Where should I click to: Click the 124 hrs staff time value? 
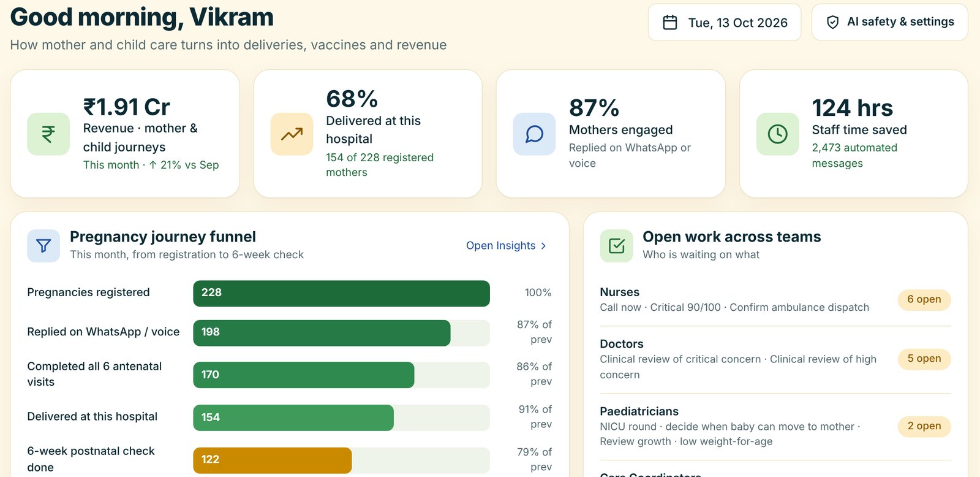[852, 108]
